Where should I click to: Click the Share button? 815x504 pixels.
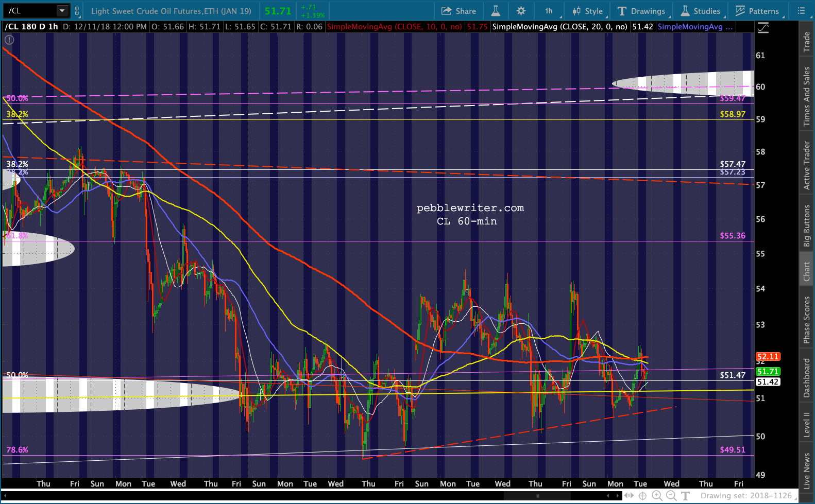[459, 11]
